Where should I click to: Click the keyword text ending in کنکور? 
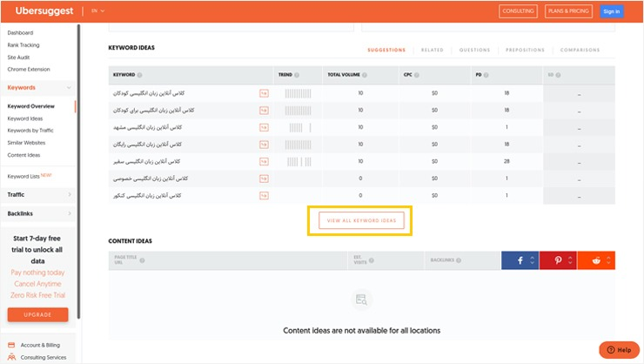coord(147,196)
